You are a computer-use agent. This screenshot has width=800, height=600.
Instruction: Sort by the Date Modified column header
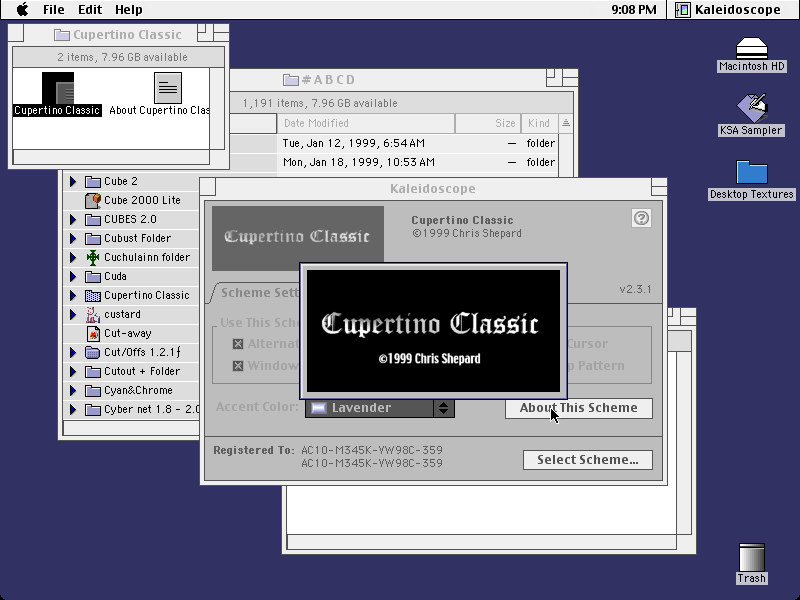point(366,123)
